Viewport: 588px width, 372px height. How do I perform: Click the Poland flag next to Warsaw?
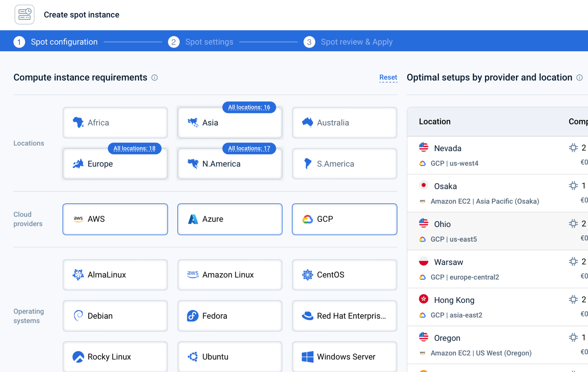pos(423,261)
